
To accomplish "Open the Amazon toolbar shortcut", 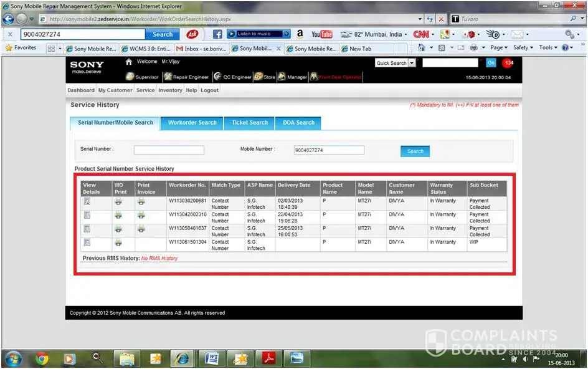I will coord(300,34).
